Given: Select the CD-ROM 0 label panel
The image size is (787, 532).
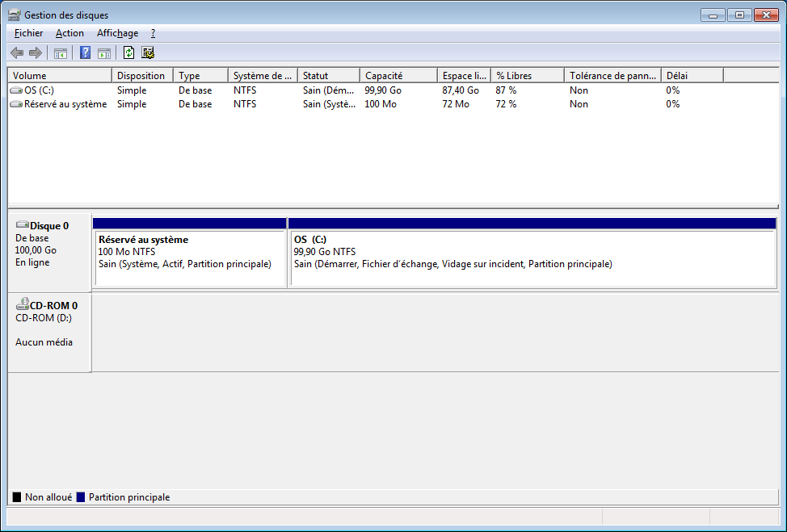Looking at the screenshot, I should coord(49,333).
